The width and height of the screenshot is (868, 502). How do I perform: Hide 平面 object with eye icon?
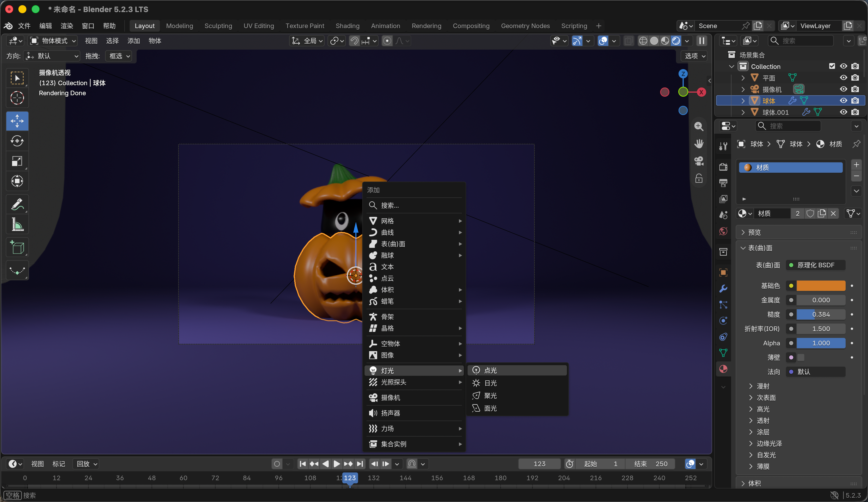[x=843, y=78]
